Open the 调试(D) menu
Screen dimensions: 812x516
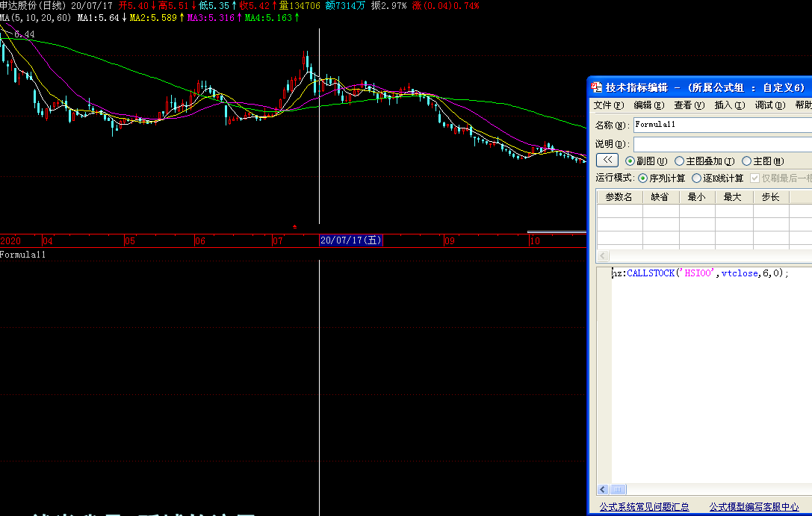(770, 105)
